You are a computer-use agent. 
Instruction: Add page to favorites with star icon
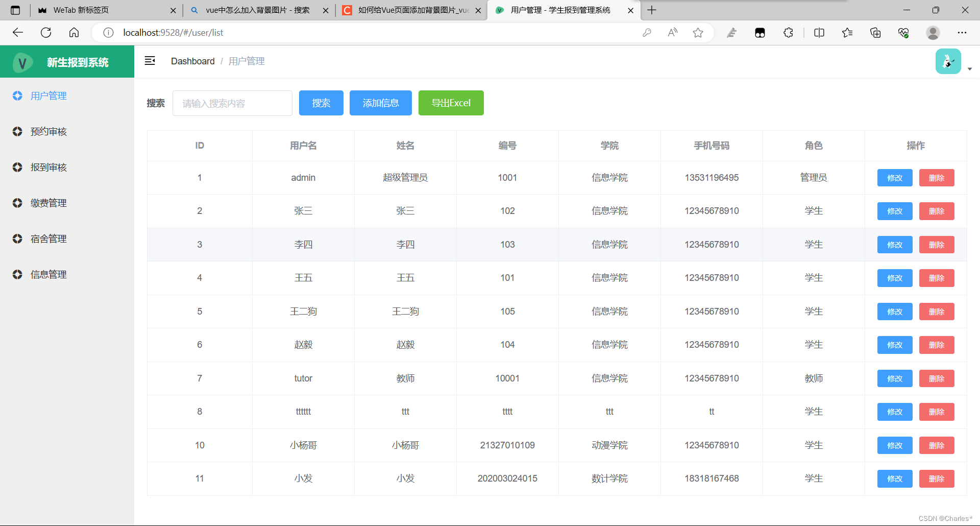[698, 33]
